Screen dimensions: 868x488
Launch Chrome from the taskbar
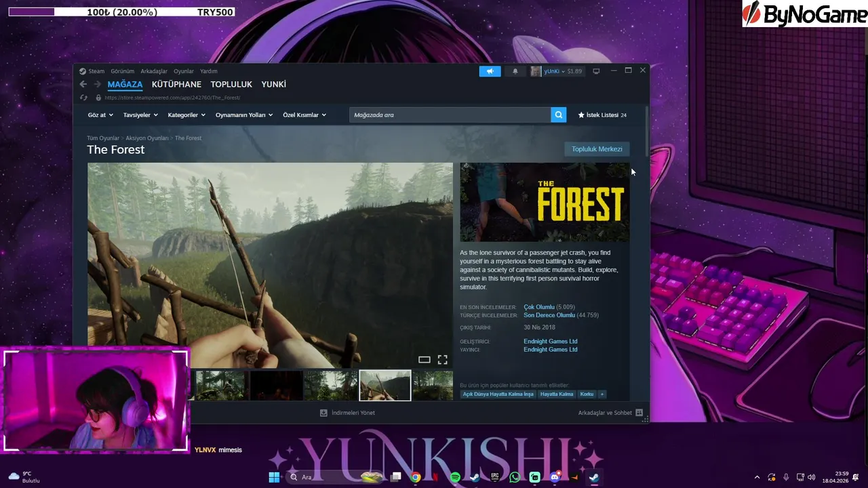tap(415, 477)
